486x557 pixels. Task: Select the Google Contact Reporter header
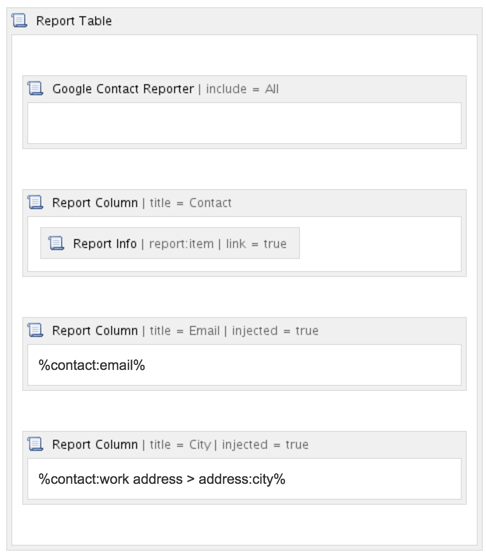coord(244,89)
